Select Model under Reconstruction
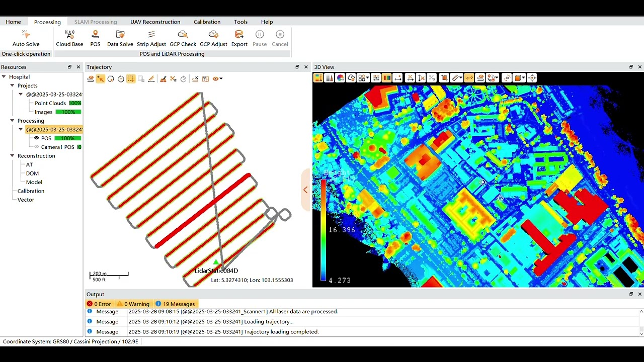644x362 pixels. [x=34, y=182]
